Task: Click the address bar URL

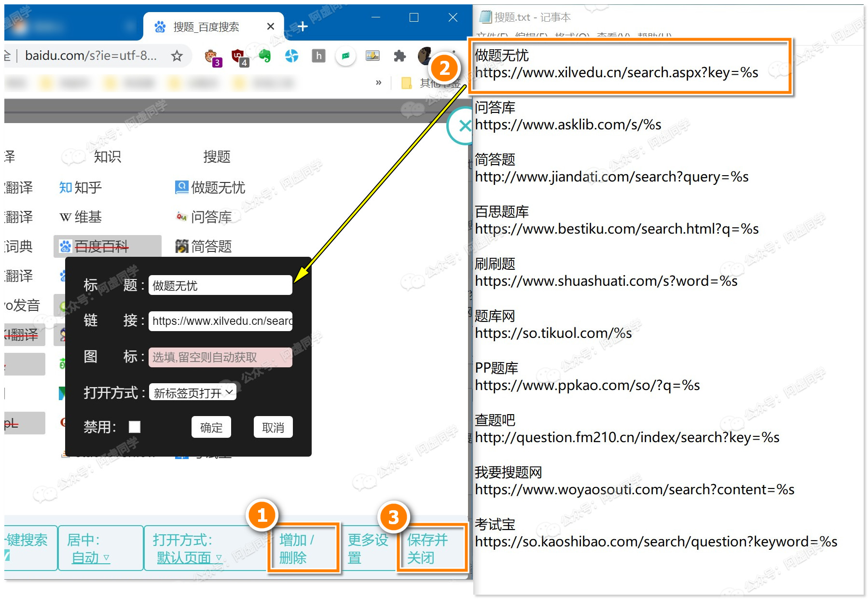Action: click(x=91, y=56)
